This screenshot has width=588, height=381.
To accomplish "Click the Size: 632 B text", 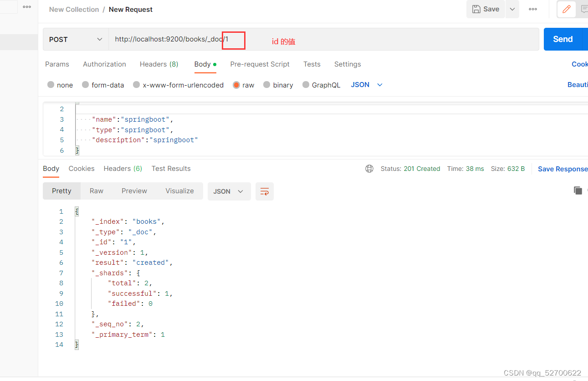I will point(508,169).
